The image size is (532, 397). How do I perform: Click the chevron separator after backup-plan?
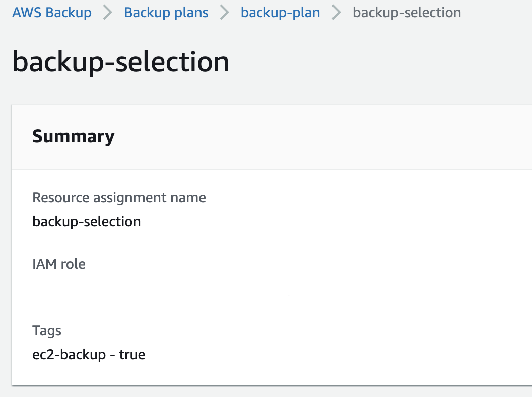[336, 13]
